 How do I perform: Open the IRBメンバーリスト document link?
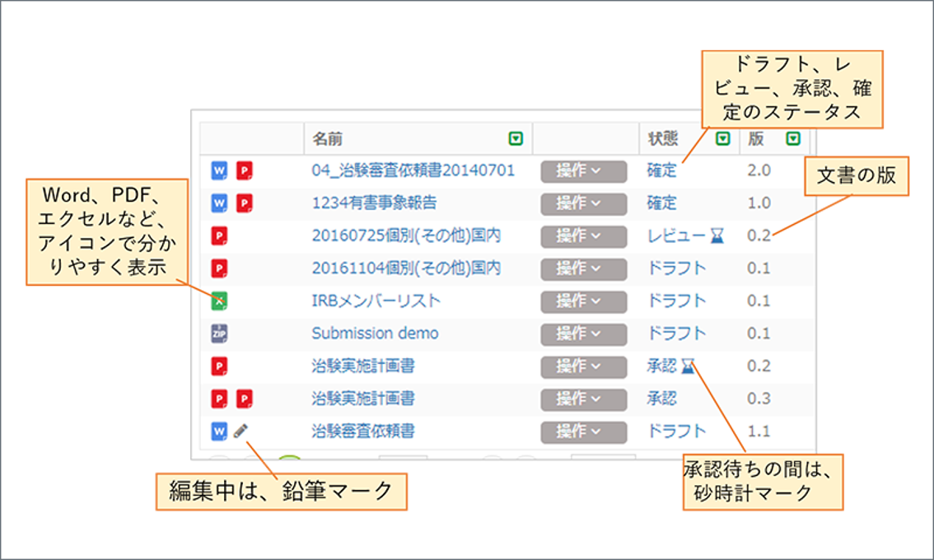pos(376,301)
